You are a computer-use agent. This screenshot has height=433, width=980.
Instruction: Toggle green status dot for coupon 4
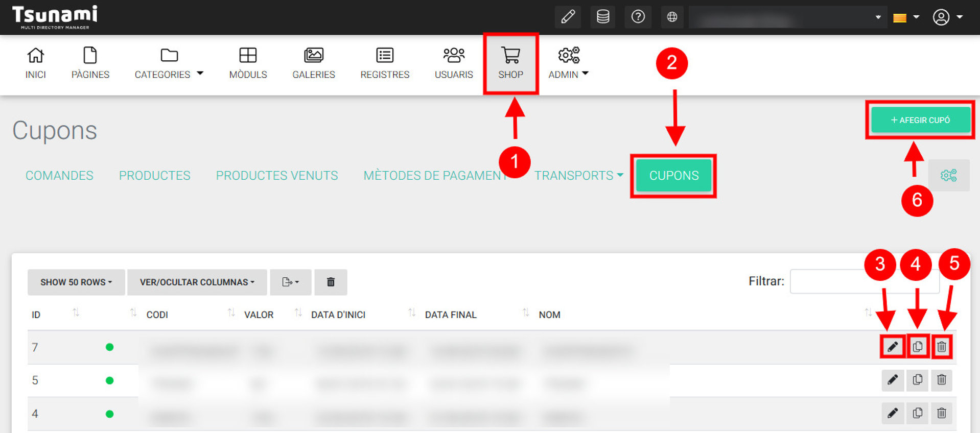point(109,414)
